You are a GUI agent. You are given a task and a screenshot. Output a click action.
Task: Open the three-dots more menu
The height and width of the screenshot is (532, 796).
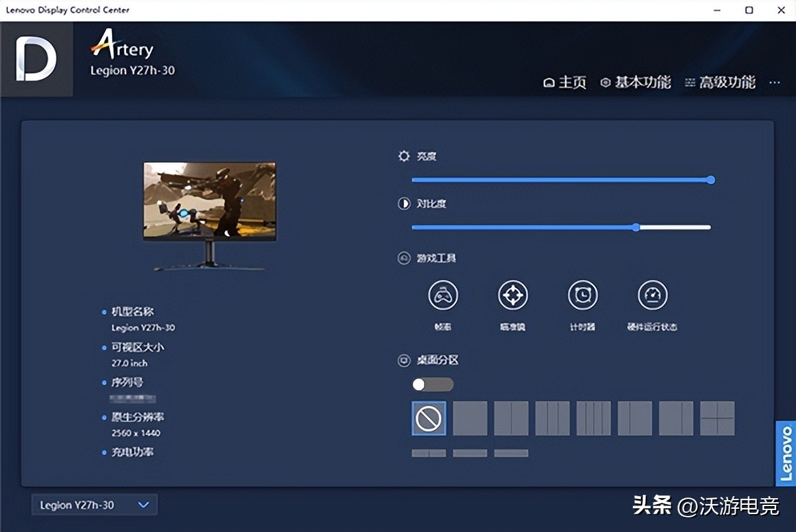[x=774, y=82]
